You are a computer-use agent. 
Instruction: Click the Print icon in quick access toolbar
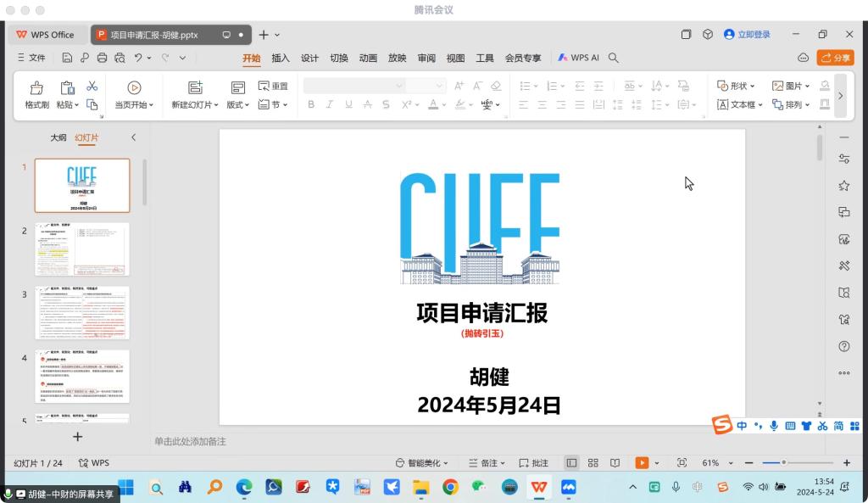click(x=102, y=58)
